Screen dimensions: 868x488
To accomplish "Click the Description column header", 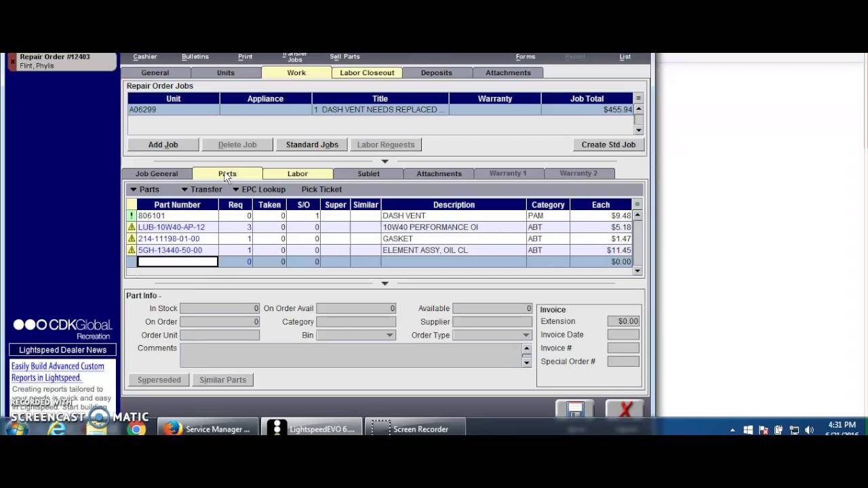I will [454, 205].
